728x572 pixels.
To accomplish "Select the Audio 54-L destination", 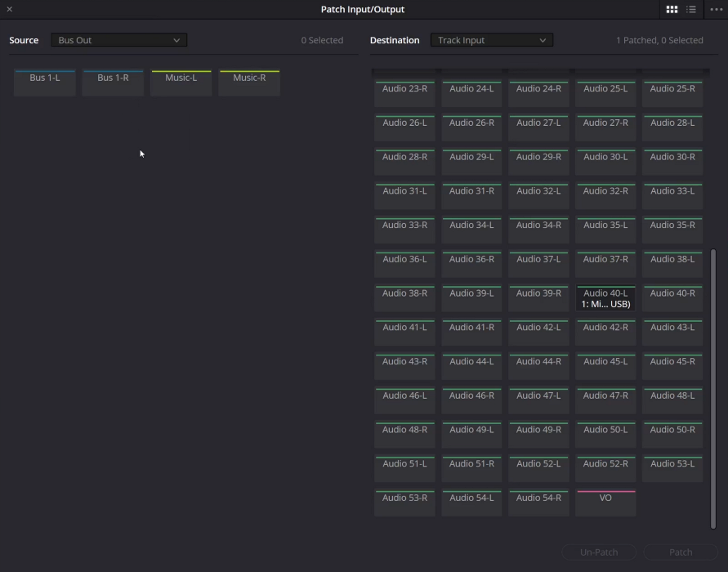I will [471, 503].
